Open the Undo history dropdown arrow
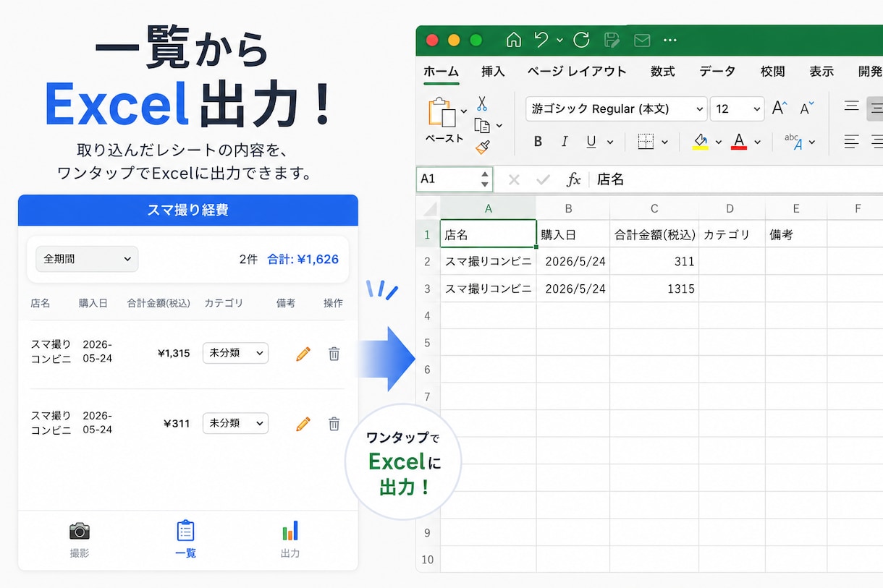Image resolution: width=883 pixels, height=588 pixels. pyautogui.click(x=560, y=41)
